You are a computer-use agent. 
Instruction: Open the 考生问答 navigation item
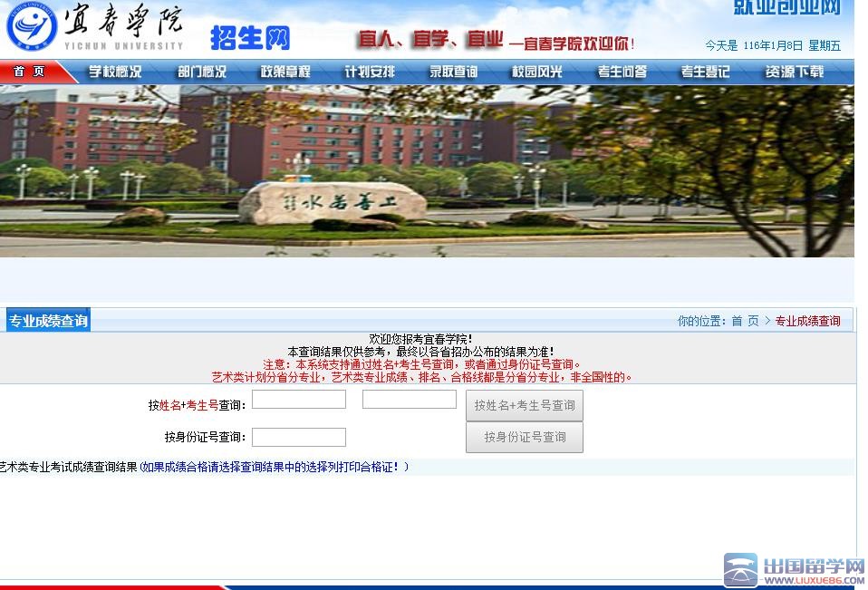[622, 72]
